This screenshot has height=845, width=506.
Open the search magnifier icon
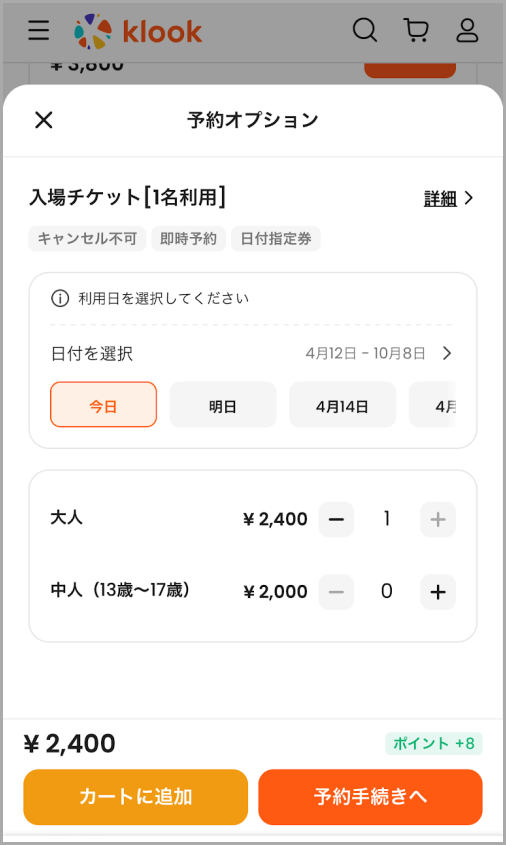(365, 30)
